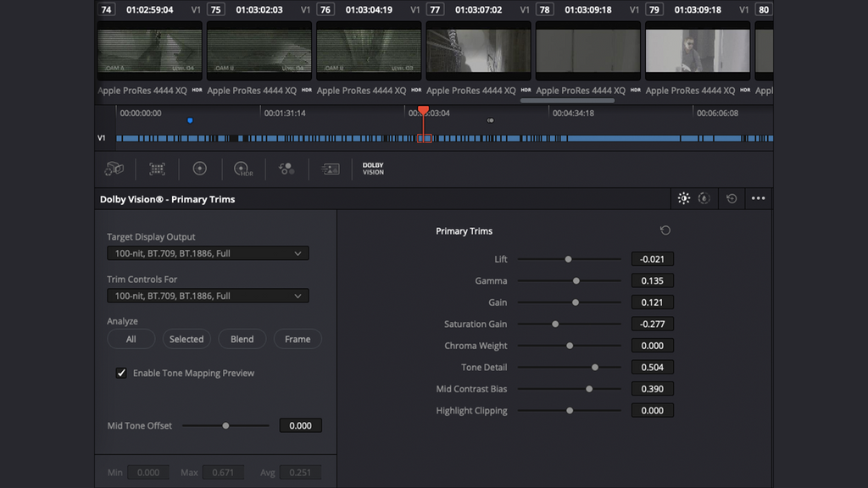The width and height of the screenshot is (868, 488).
Task: Open the Color Match palette icon
Action: click(x=157, y=169)
